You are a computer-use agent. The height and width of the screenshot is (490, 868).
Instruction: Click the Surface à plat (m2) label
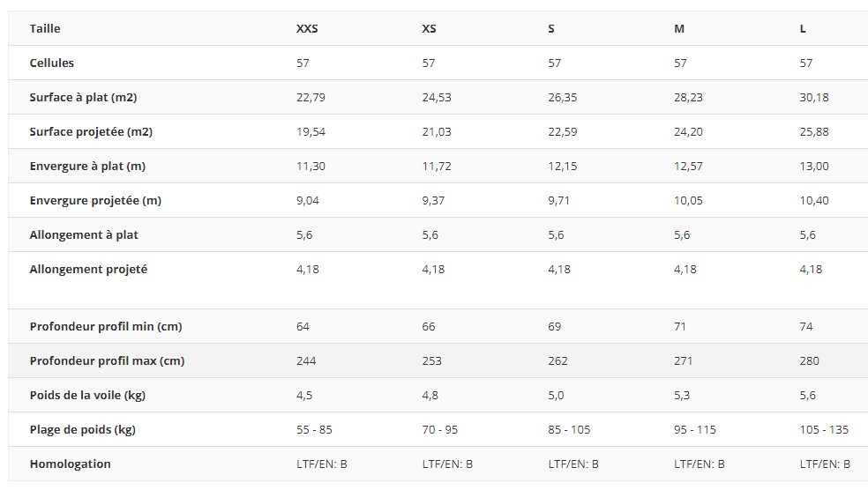83,98
